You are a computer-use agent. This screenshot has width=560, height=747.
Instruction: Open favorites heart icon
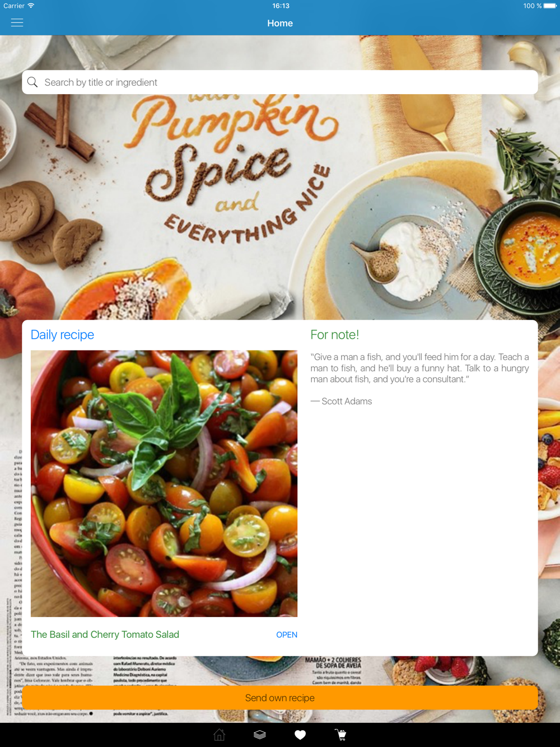300,735
